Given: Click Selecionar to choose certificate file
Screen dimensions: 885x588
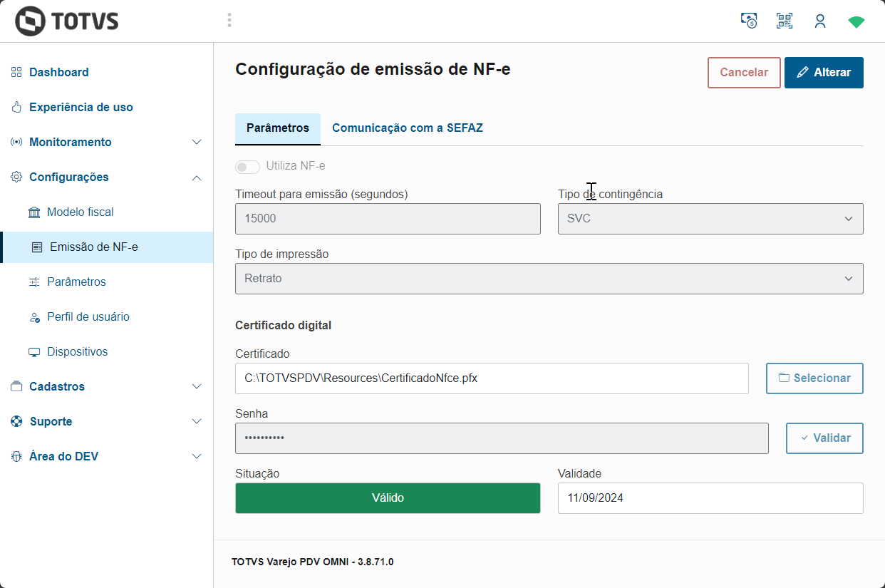Looking at the screenshot, I should click(814, 378).
